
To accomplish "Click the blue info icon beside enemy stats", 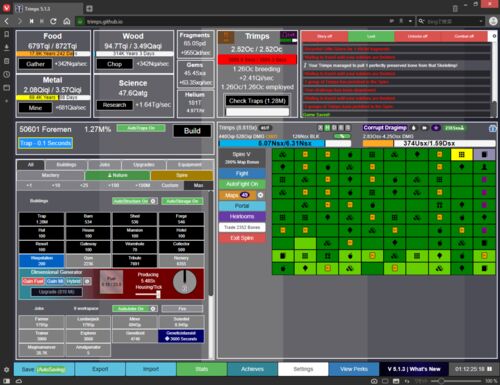I will [x=492, y=128].
